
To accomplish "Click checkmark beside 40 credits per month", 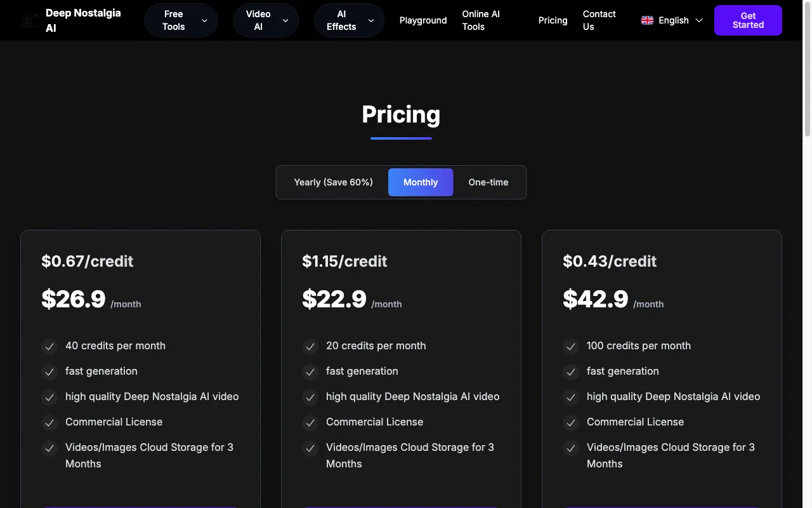I will point(49,346).
